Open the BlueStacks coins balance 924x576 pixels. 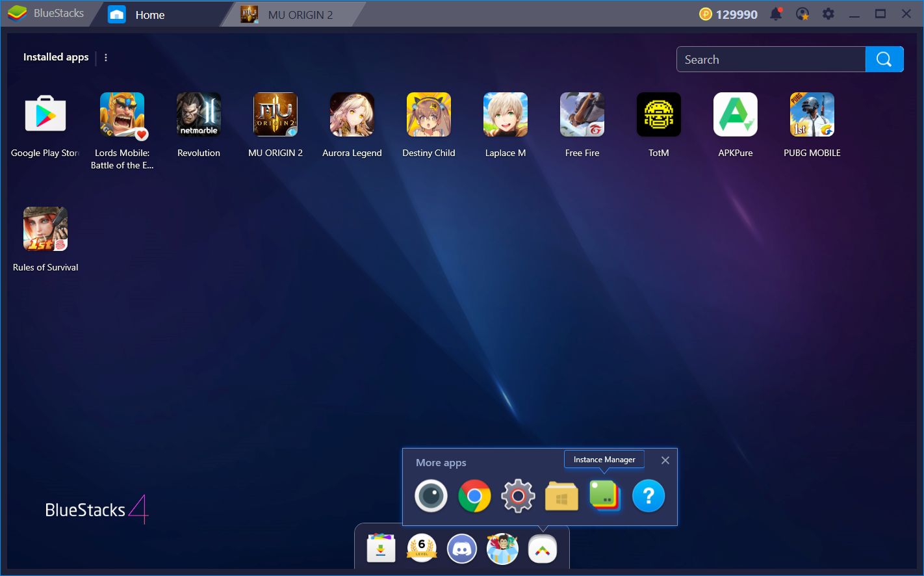point(728,14)
